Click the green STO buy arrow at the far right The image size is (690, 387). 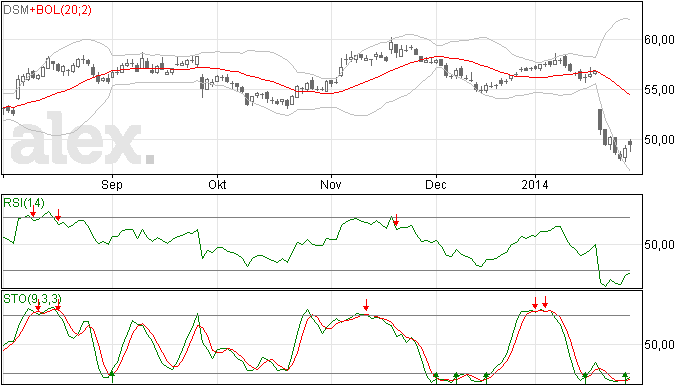tap(625, 377)
